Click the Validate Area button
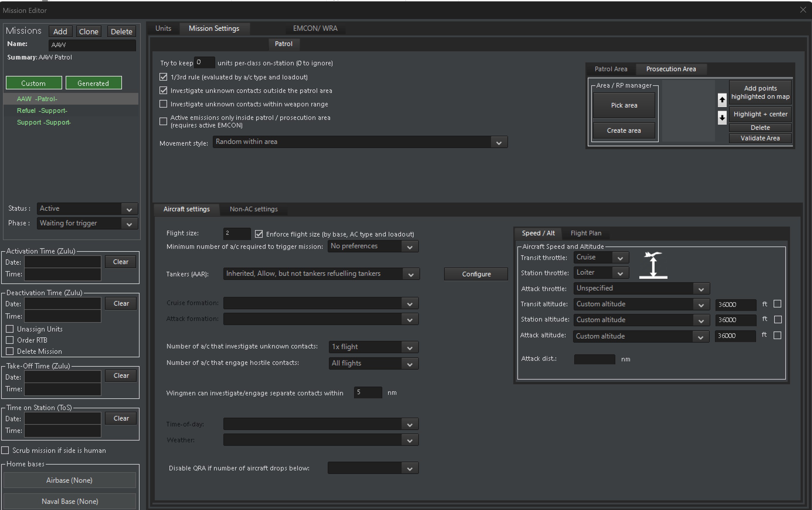 click(x=760, y=138)
